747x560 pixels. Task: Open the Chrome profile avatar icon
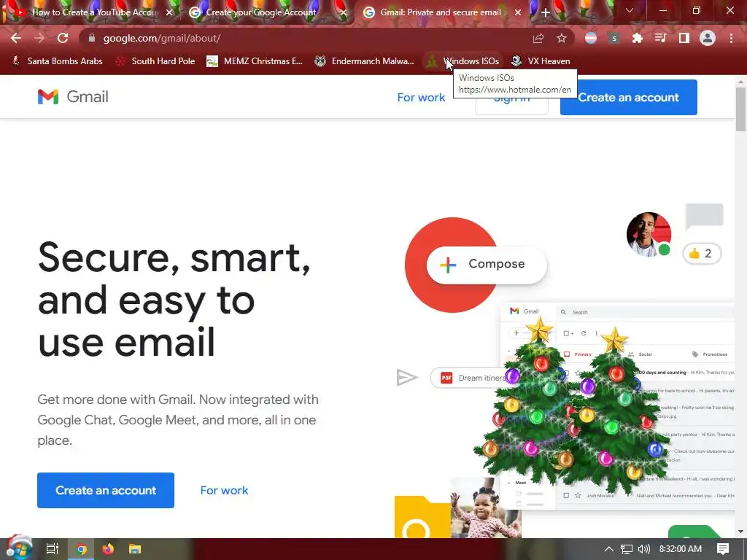click(708, 38)
